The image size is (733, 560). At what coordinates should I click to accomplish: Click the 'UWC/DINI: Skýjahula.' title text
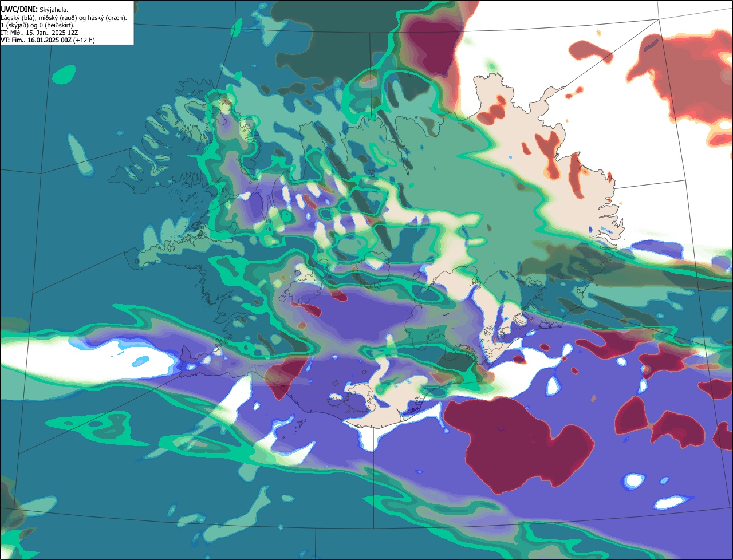[34, 10]
